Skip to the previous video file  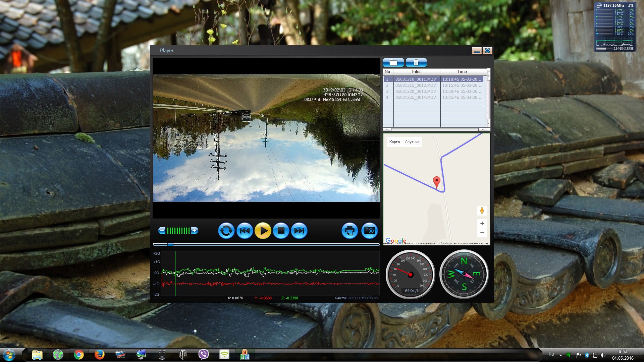(x=245, y=231)
